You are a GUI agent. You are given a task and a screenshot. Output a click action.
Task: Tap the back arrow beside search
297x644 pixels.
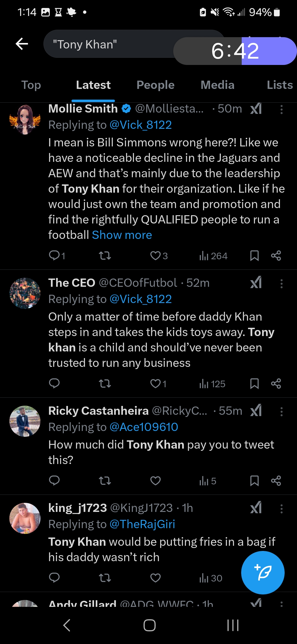[22, 44]
